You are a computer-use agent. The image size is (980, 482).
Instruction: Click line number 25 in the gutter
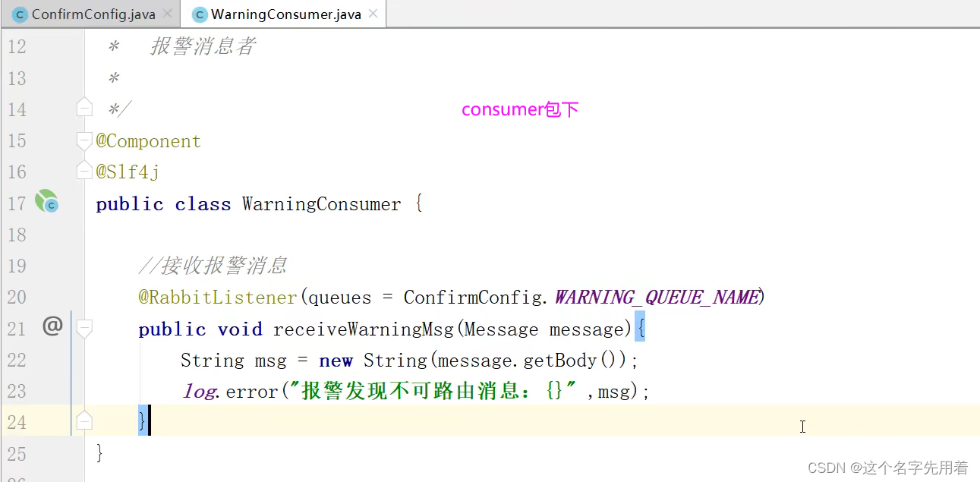[x=17, y=454]
